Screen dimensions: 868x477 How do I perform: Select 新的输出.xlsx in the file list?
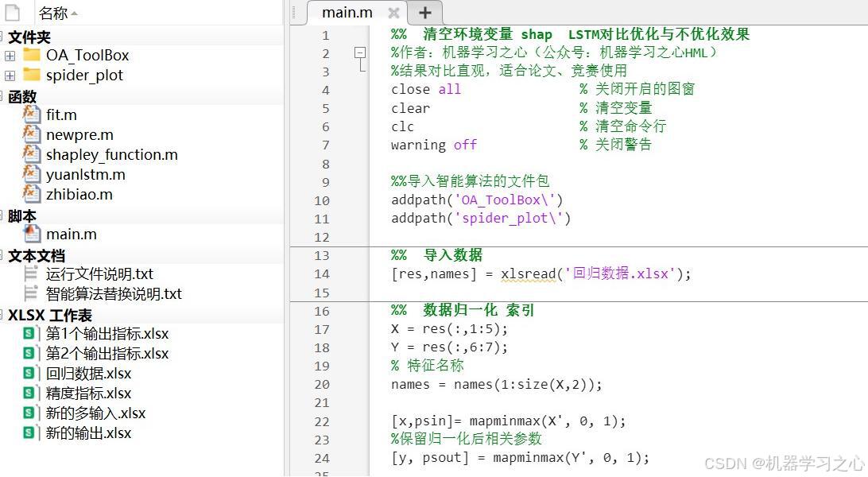(x=88, y=433)
